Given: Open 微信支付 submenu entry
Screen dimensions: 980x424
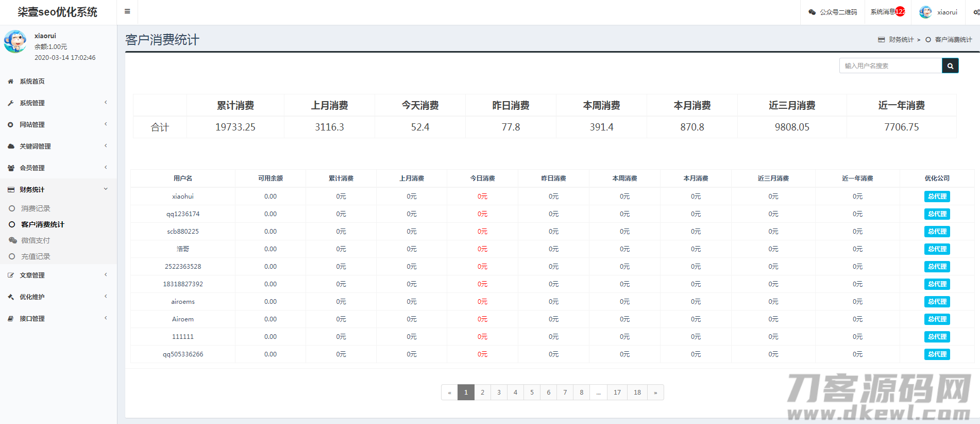Looking at the screenshot, I should click(x=36, y=240).
